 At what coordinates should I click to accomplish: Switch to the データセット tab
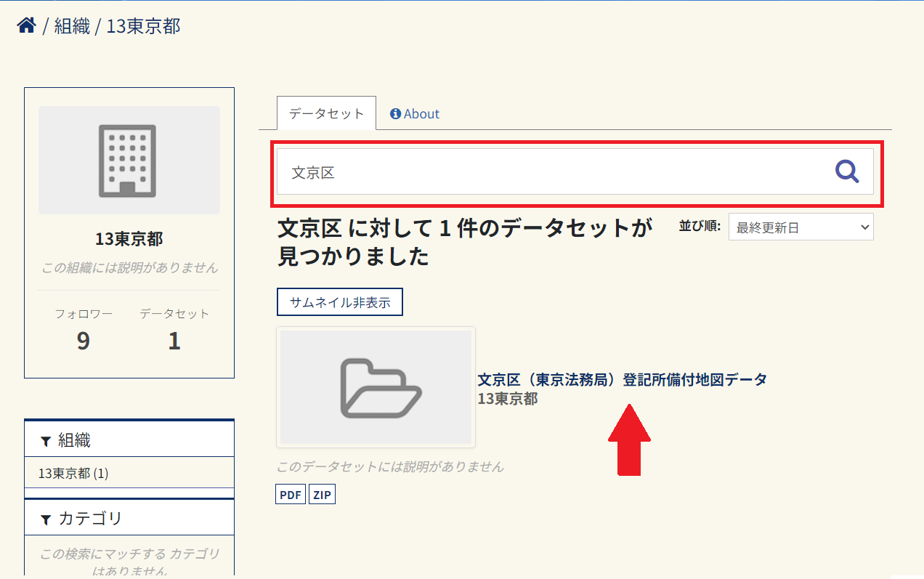(326, 113)
